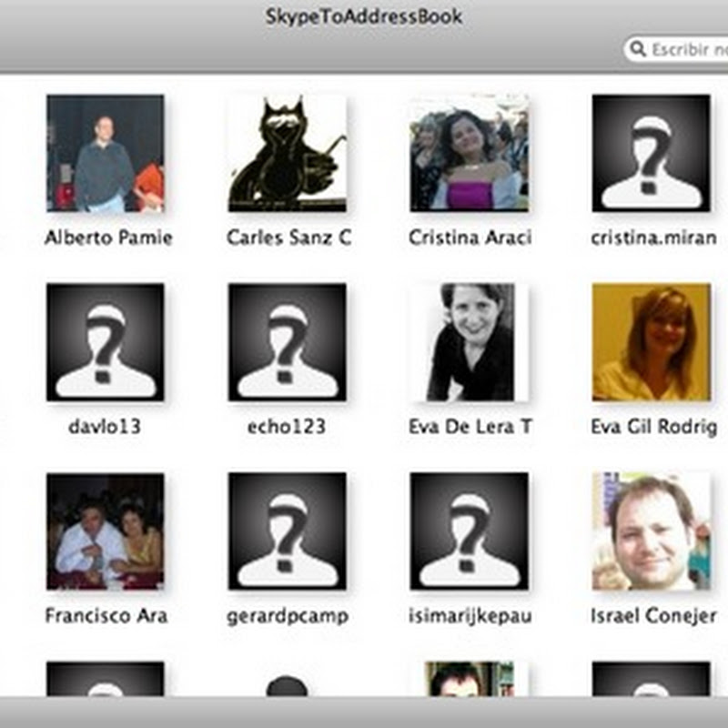Select Francisco Ara contact photo

[x=106, y=531]
